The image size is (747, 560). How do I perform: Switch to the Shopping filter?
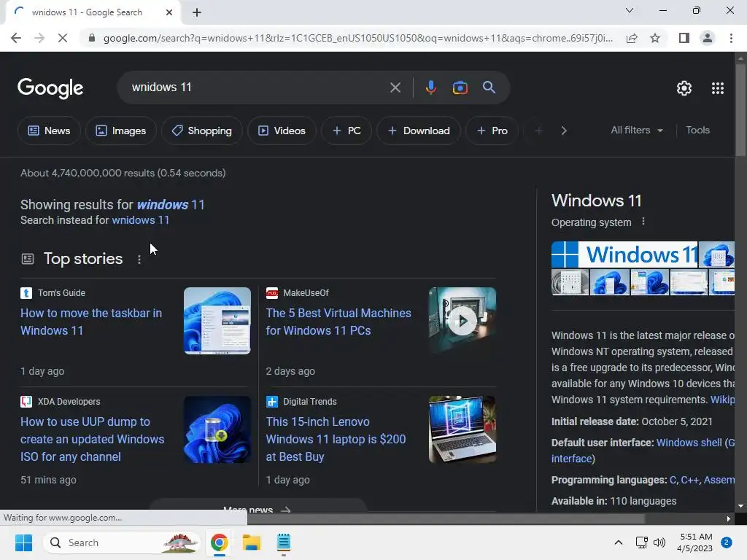[x=202, y=131]
